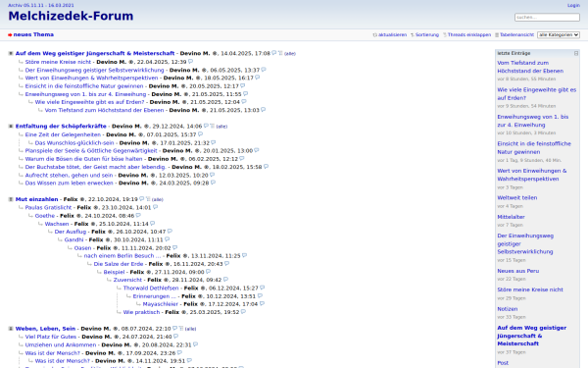Open the preview bubble for the 'Mut einzahlen' opening post
588x368 pixels.
tap(142, 199)
